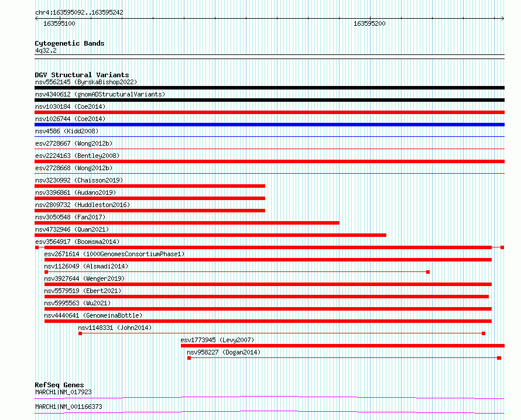The image size is (521, 420).
Task: Open esv3564917 (Boomsma2014) variant label
Action: click(77, 242)
